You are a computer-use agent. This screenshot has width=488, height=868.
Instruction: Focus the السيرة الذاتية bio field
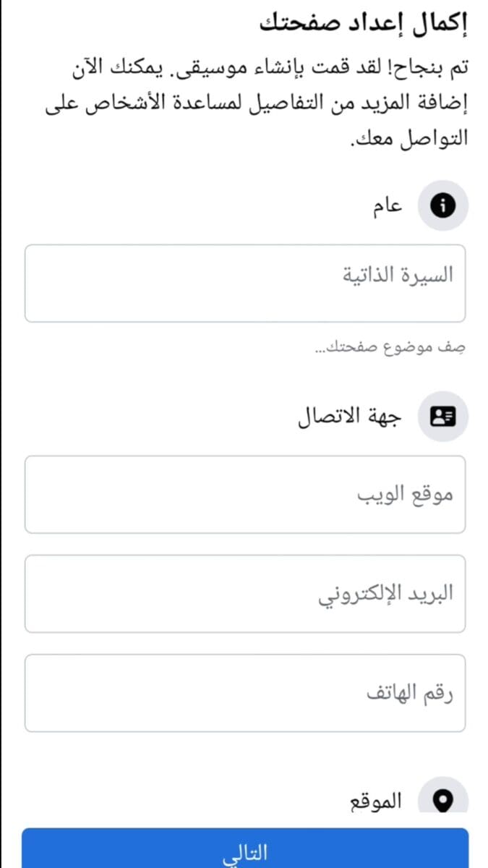245,283
